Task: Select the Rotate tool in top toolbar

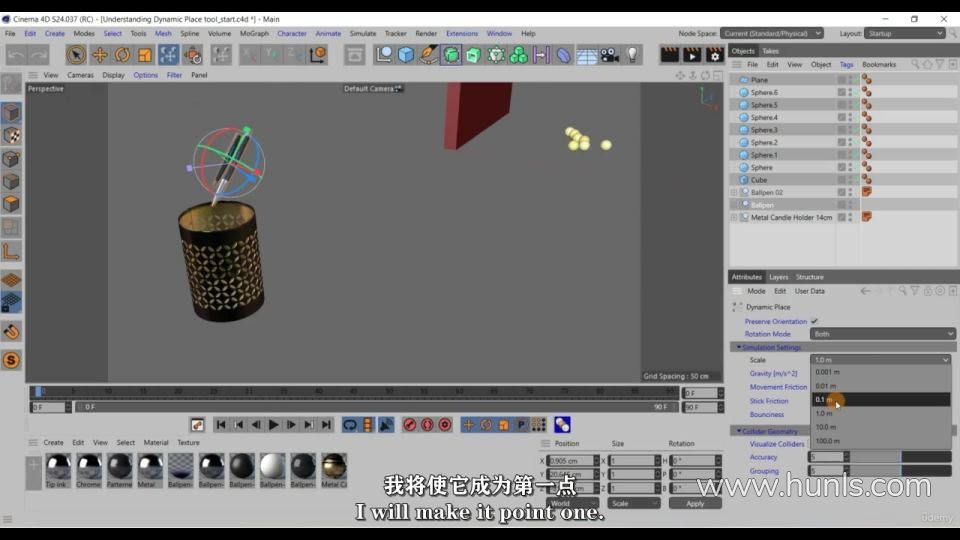Action: (x=122, y=55)
